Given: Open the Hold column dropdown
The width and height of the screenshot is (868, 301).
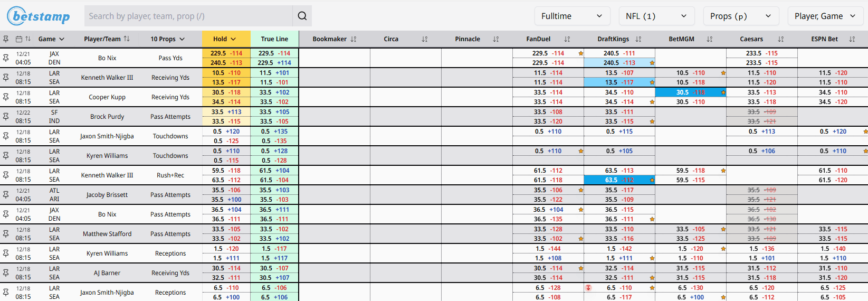Looking at the screenshot, I should coord(224,39).
